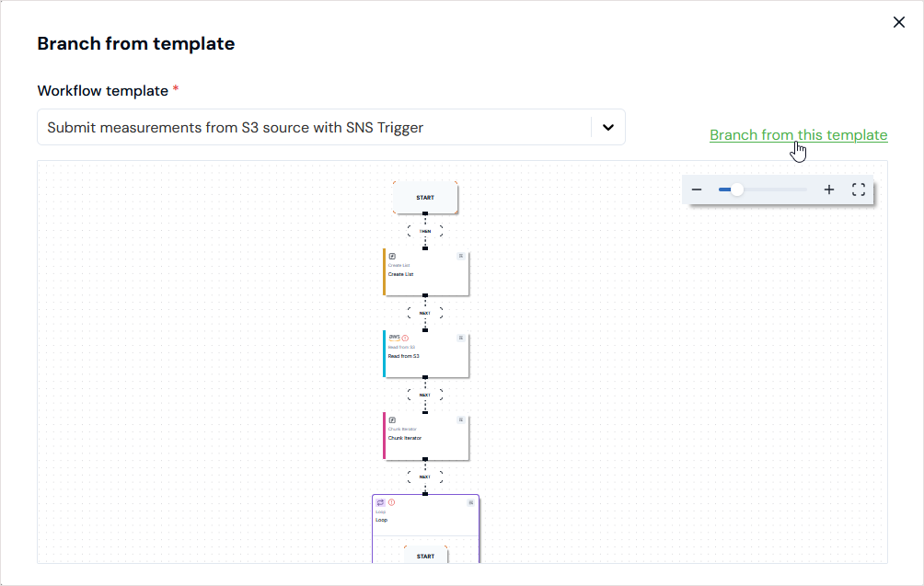Open the workflow template selection field

point(331,127)
